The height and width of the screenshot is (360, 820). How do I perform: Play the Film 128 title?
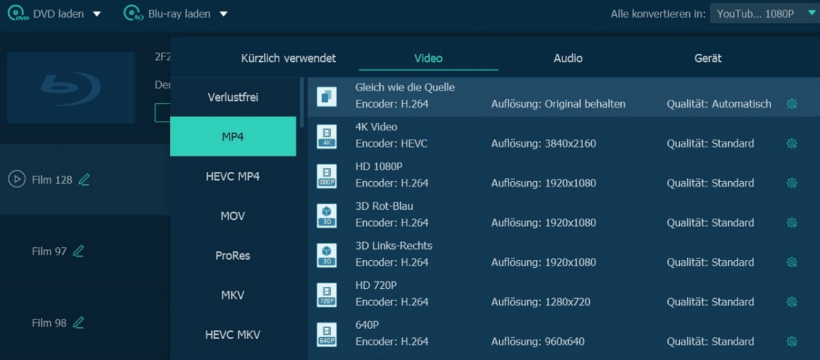coord(17,180)
